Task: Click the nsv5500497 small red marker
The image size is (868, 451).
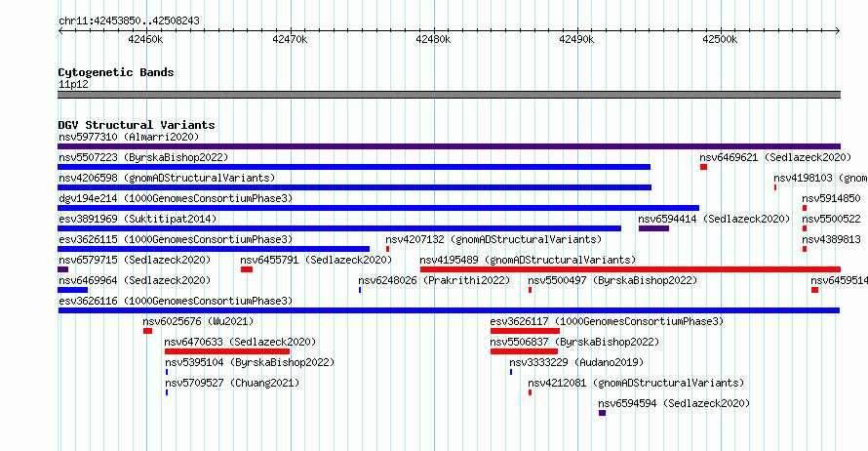Action: (530, 290)
